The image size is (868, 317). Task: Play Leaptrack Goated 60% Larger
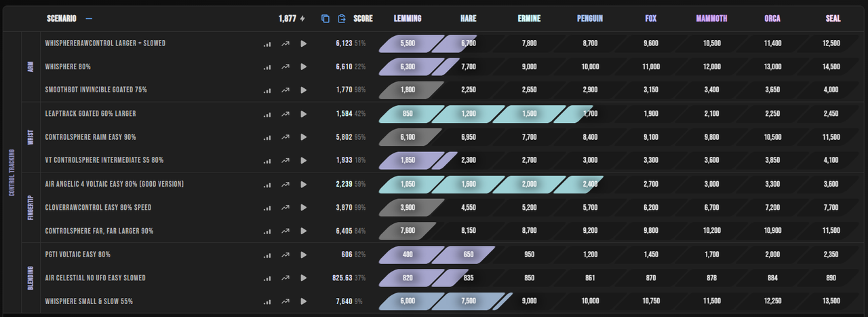(x=304, y=114)
